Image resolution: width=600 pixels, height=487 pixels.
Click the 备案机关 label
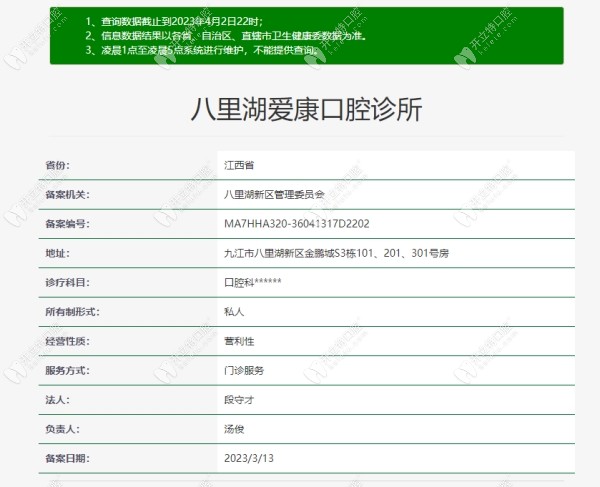click(67, 194)
